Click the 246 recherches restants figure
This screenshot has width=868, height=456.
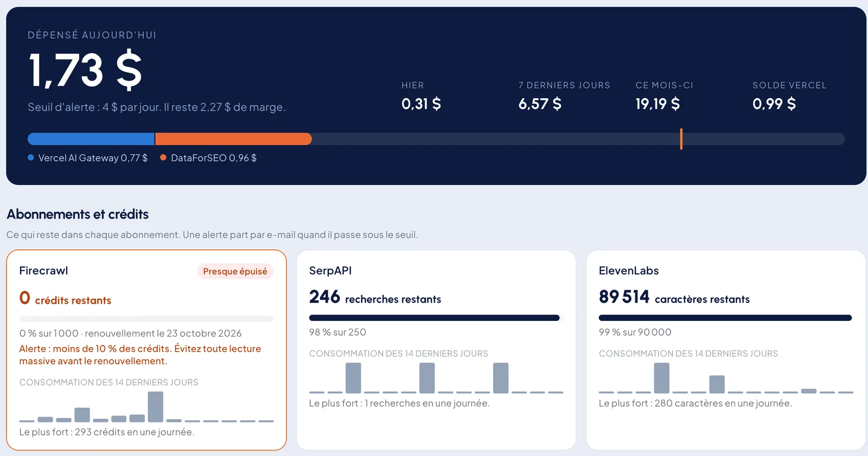click(375, 297)
